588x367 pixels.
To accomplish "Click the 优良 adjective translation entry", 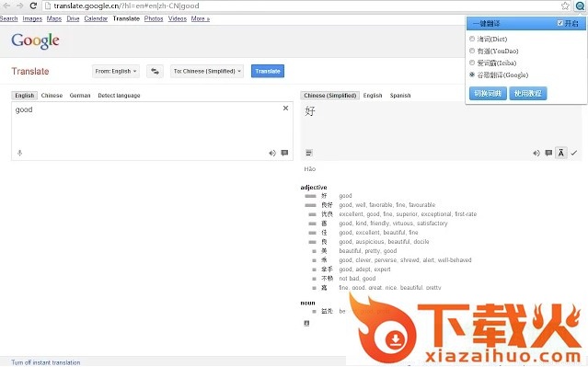I will click(327, 214).
